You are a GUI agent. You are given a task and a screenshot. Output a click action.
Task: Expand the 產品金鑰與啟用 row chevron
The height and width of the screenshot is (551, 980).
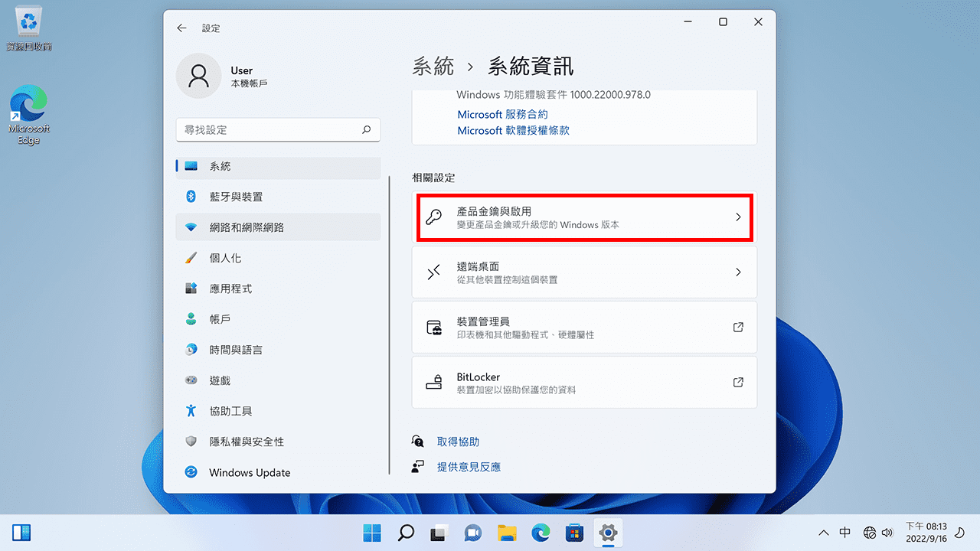pos(737,217)
